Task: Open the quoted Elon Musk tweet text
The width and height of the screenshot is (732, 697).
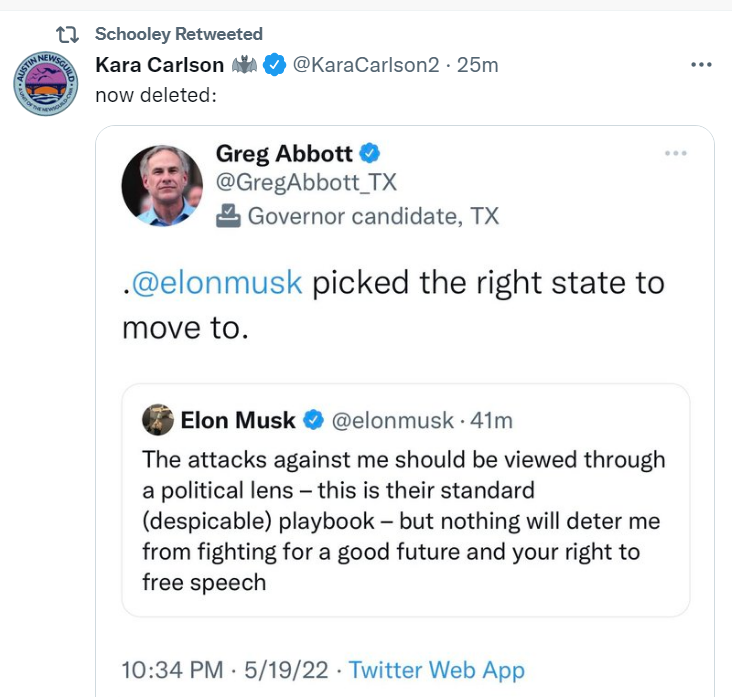Action: point(403,520)
